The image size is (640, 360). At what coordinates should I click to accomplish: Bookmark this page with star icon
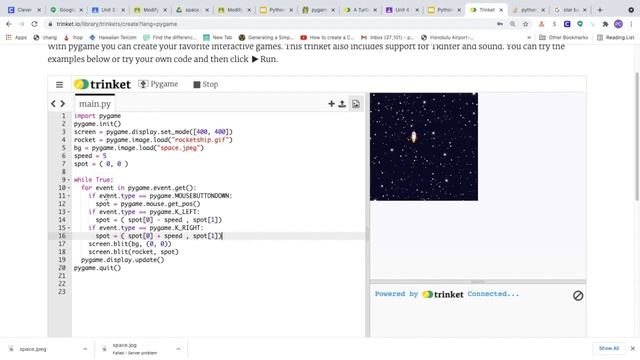(526, 24)
